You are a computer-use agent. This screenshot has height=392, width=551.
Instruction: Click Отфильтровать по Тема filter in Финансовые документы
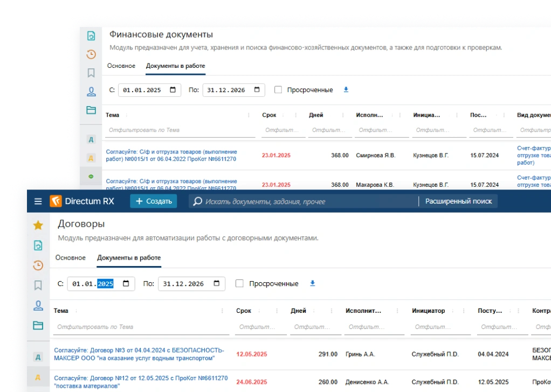180,130
